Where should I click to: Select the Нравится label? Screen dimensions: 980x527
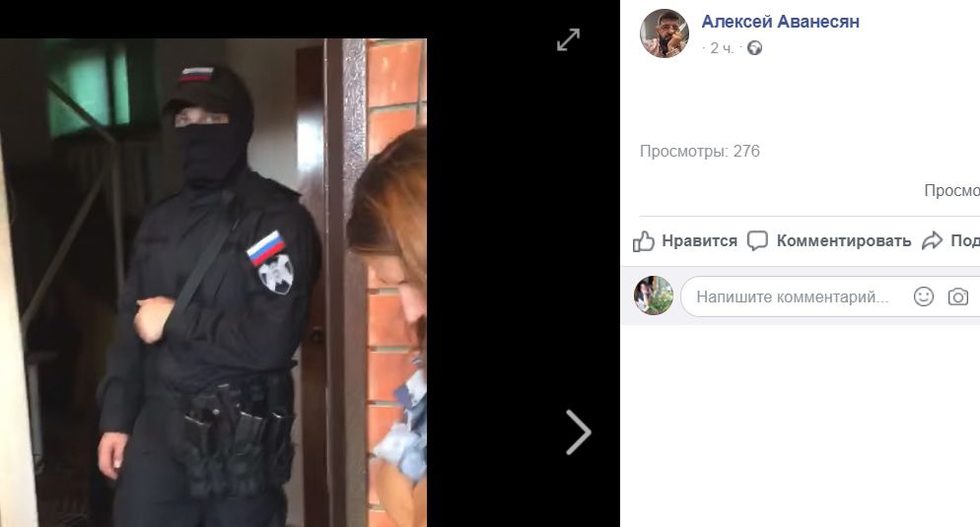pyautogui.click(x=699, y=241)
